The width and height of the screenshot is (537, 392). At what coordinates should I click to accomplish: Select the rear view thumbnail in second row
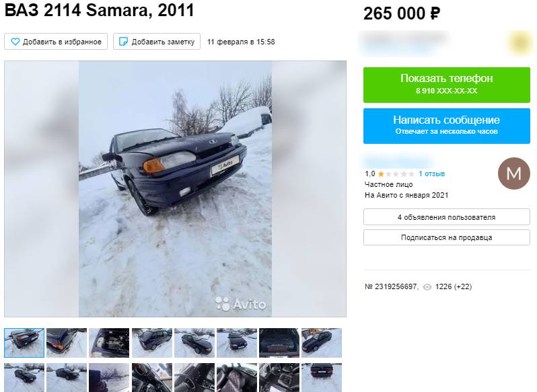click(322, 378)
